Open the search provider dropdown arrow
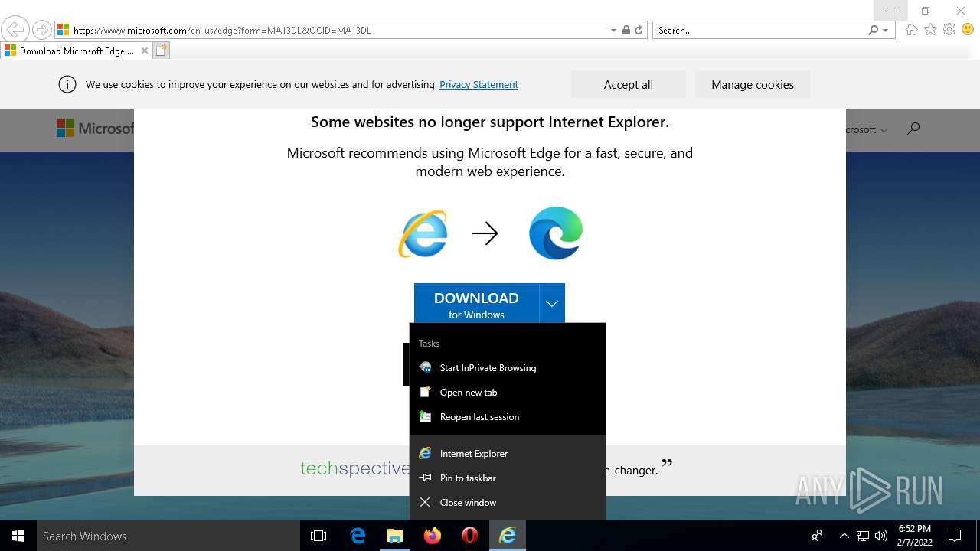980x551 pixels. (886, 31)
